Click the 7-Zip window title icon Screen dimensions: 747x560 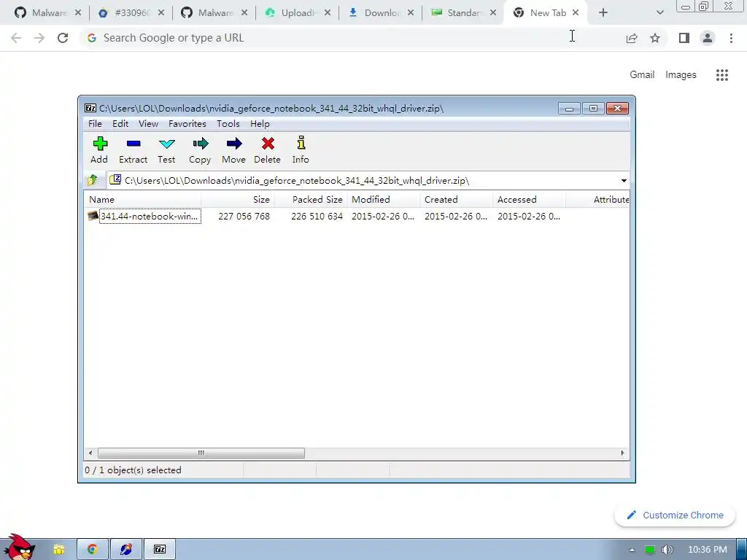90,108
